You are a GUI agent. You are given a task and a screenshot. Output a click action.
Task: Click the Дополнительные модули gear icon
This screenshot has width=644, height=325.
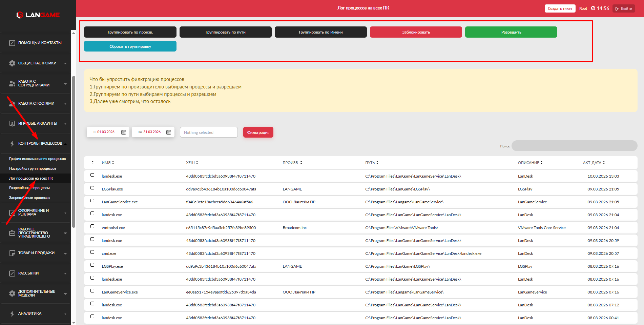[x=12, y=293]
